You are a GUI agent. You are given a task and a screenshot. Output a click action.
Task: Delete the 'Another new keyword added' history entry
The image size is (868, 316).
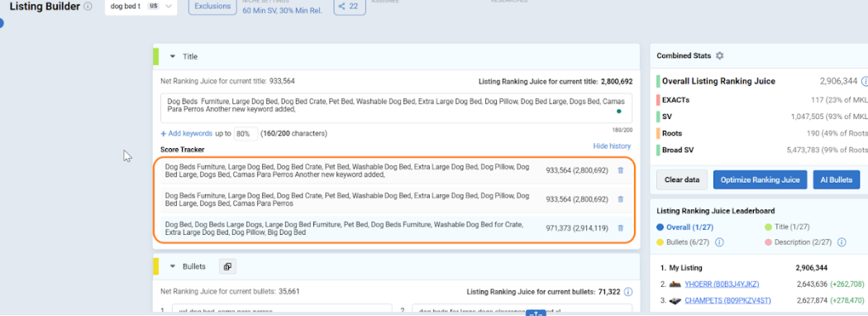tap(620, 170)
